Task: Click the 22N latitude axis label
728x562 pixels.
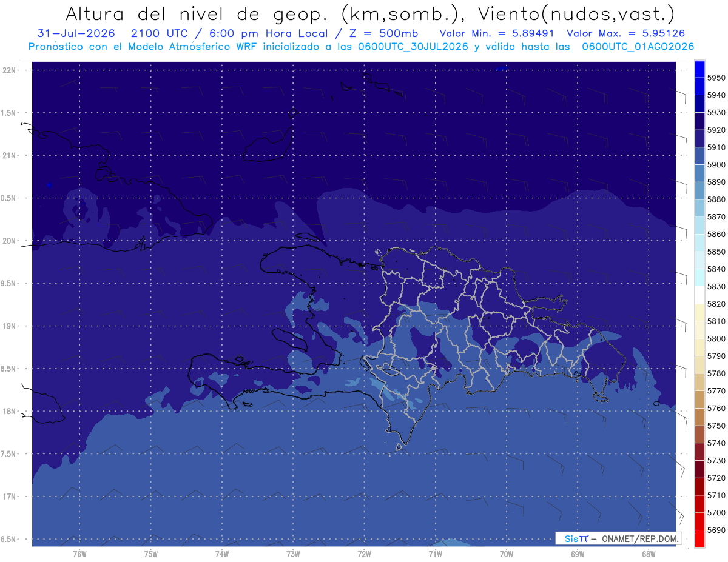Action: 10,70
